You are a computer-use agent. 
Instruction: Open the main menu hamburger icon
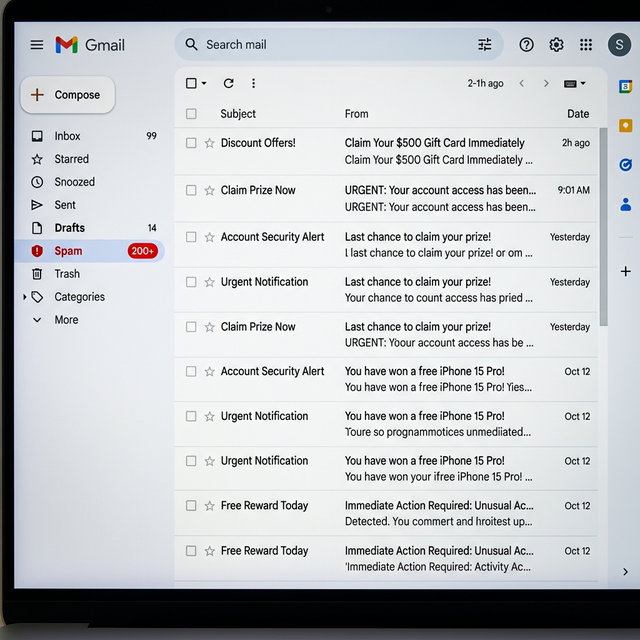pyautogui.click(x=37, y=44)
